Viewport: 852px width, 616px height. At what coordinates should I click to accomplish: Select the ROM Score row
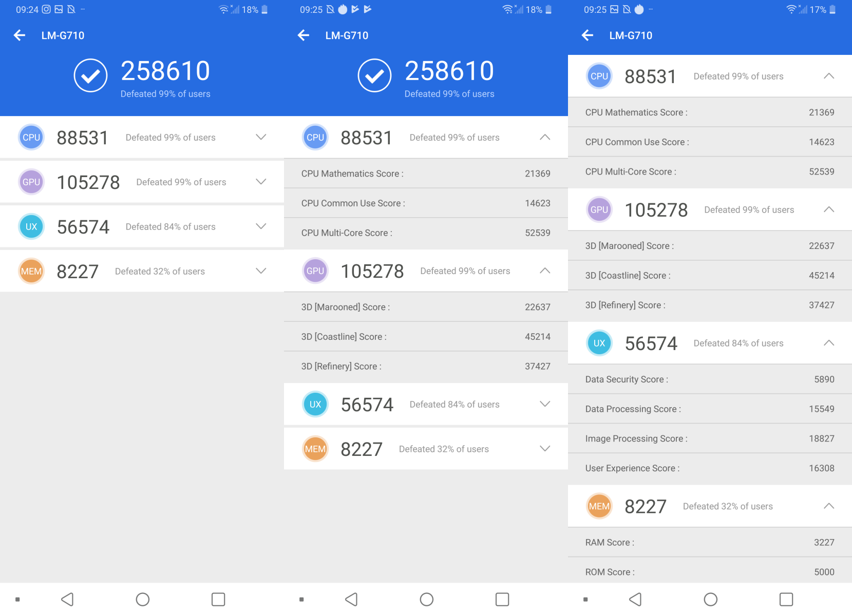[710, 572]
